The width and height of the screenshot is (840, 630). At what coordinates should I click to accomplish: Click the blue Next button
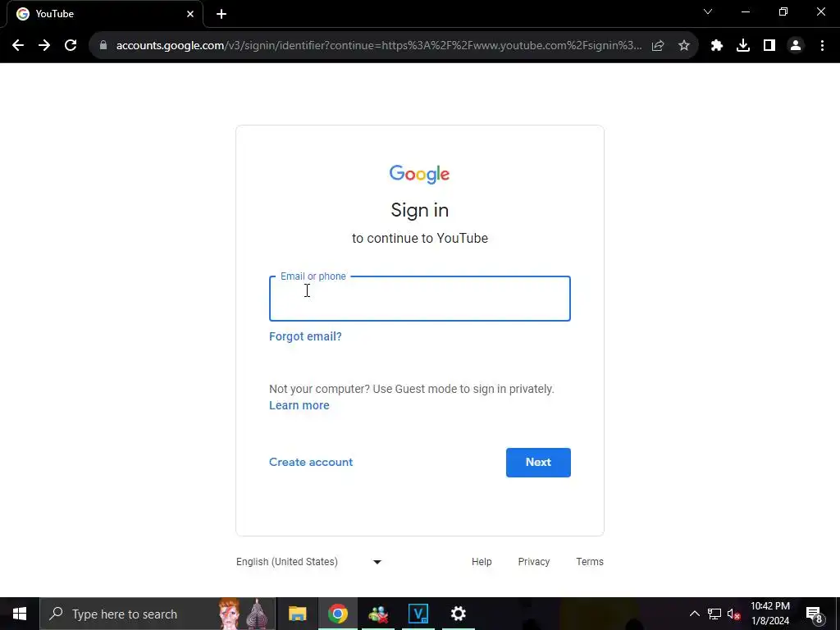coord(538,463)
